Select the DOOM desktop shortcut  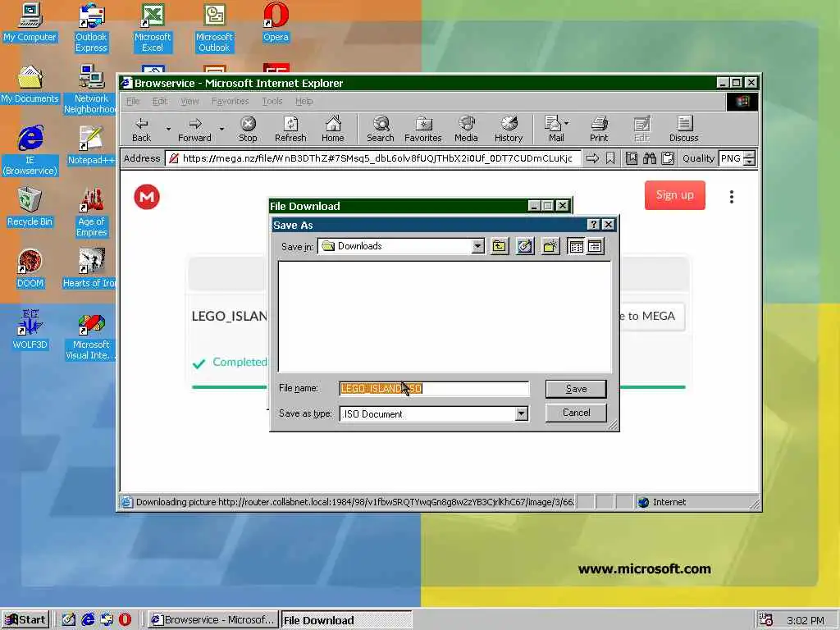pyautogui.click(x=30, y=269)
